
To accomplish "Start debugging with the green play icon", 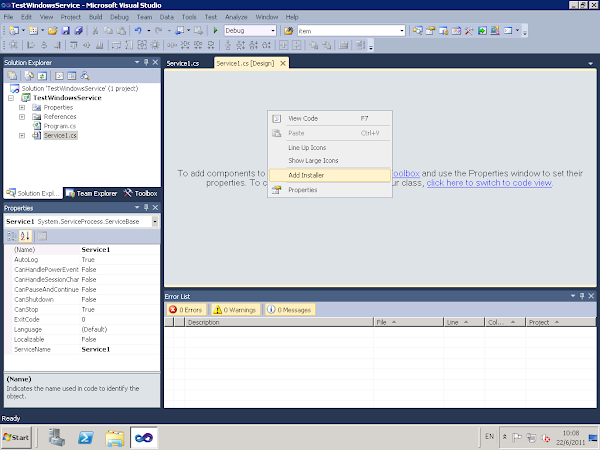I will pyautogui.click(x=215, y=31).
